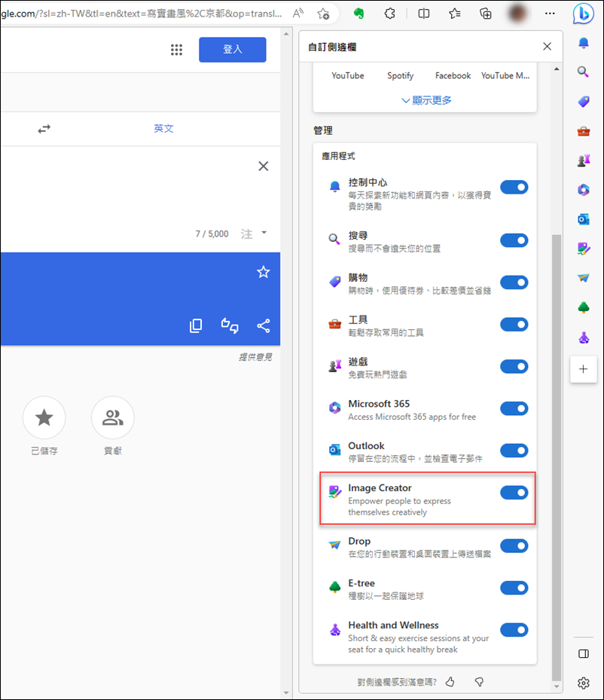This screenshot has width=604, height=700.
Task: Toggle the Outlook switch
Action: [514, 451]
